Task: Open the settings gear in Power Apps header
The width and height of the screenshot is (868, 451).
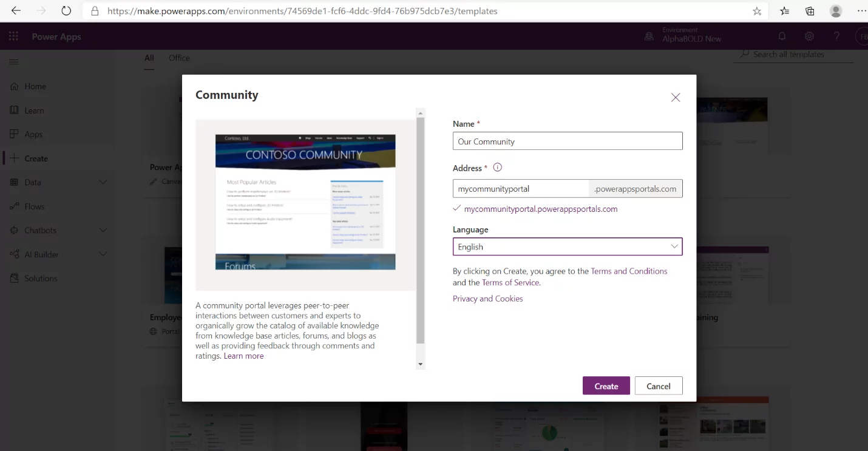Action: pos(810,36)
